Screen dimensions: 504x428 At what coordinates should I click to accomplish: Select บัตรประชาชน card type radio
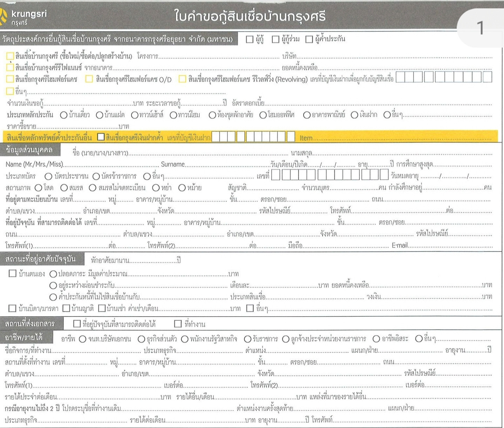48,176
